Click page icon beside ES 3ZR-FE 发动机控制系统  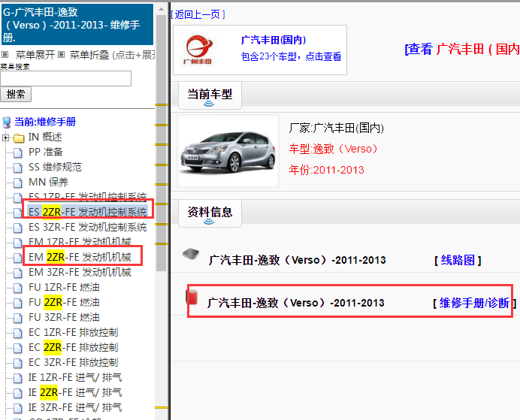tap(18, 228)
